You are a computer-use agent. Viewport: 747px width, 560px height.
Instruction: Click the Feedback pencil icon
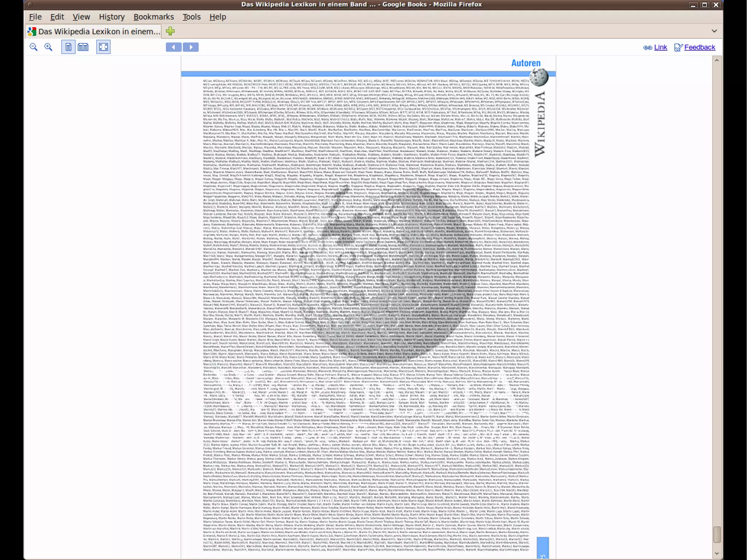[x=678, y=47]
